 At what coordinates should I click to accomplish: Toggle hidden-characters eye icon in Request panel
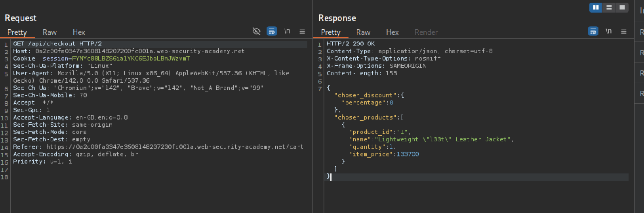(x=256, y=31)
